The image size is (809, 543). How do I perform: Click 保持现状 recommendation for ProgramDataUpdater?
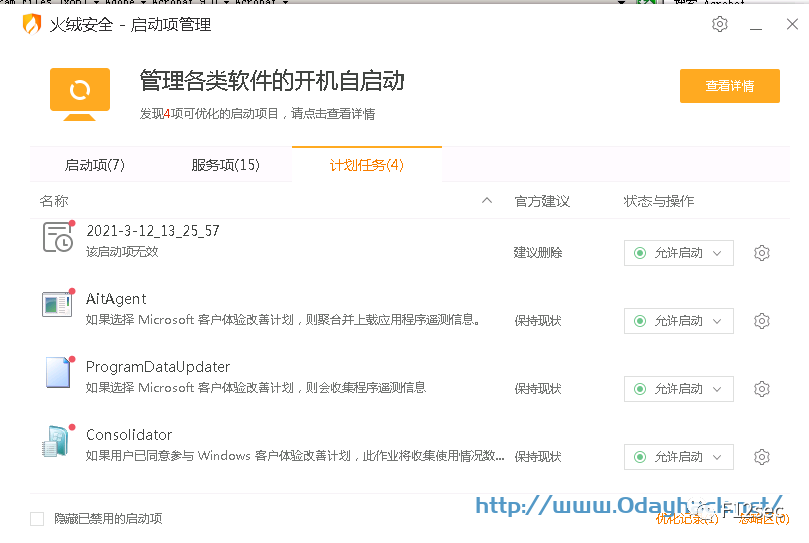point(538,389)
